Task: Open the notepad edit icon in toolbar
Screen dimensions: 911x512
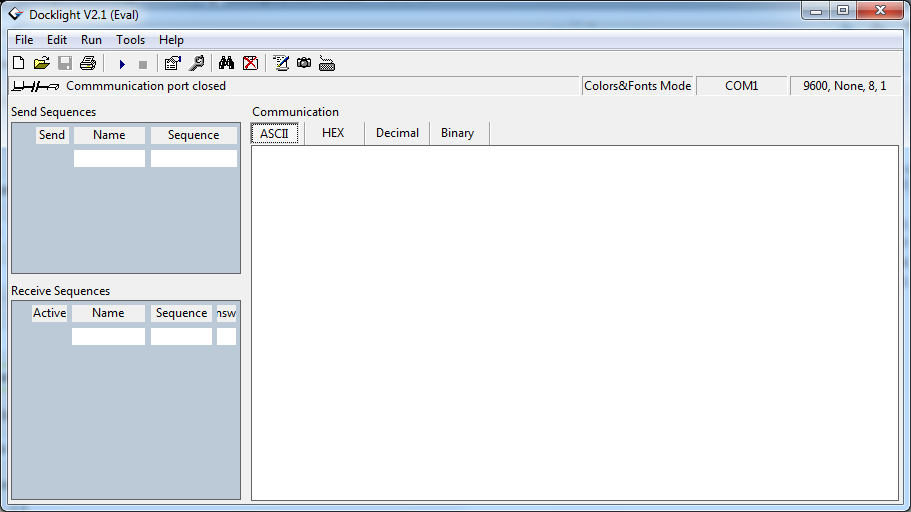Action: click(281, 63)
